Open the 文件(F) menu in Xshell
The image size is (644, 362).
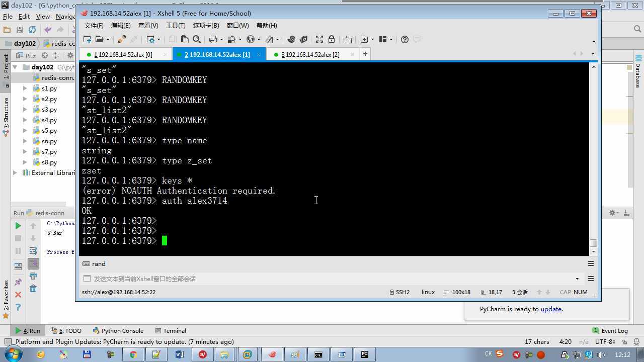[x=94, y=25]
